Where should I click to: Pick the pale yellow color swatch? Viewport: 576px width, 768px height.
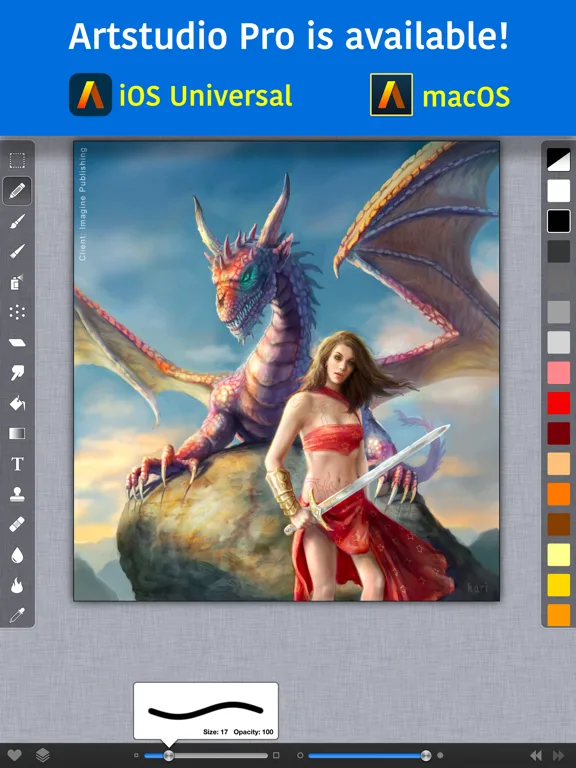[x=558, y=555]
